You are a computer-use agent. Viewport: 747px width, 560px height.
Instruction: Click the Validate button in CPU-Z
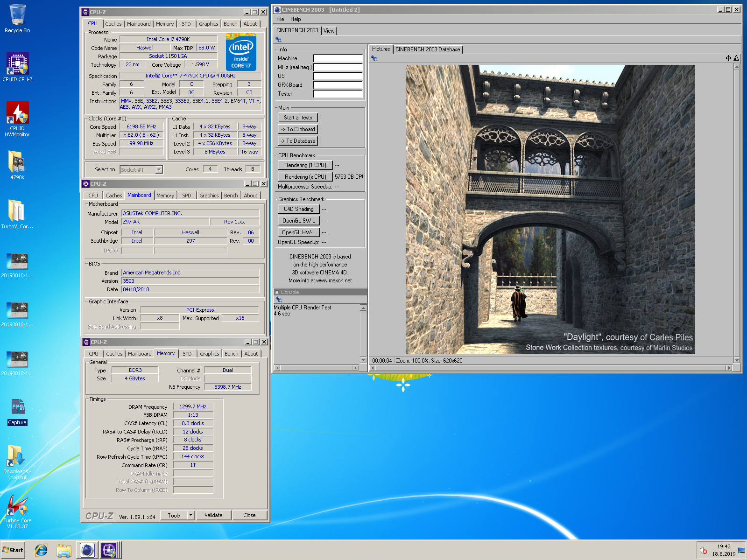(x=213, y=515)
